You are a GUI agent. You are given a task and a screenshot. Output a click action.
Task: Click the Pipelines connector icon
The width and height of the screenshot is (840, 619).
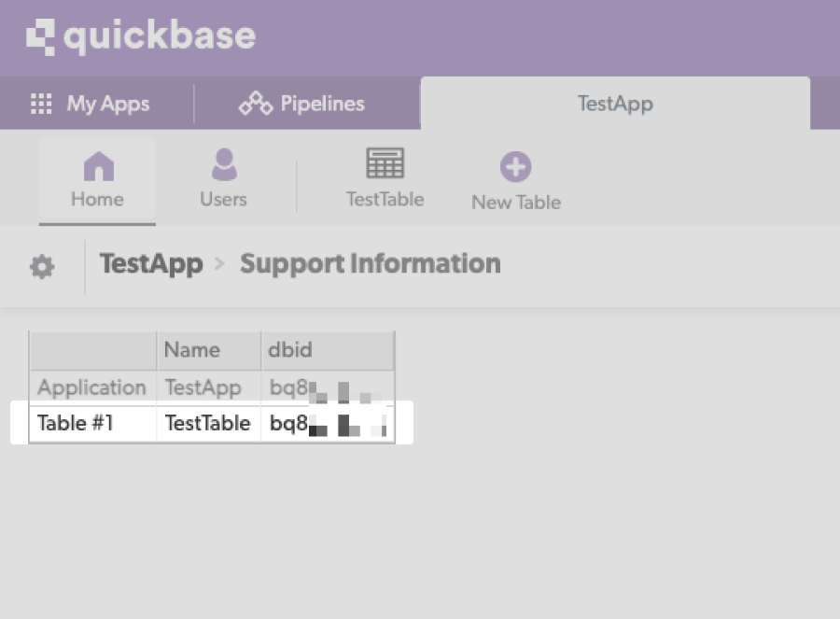coord(253,104)
